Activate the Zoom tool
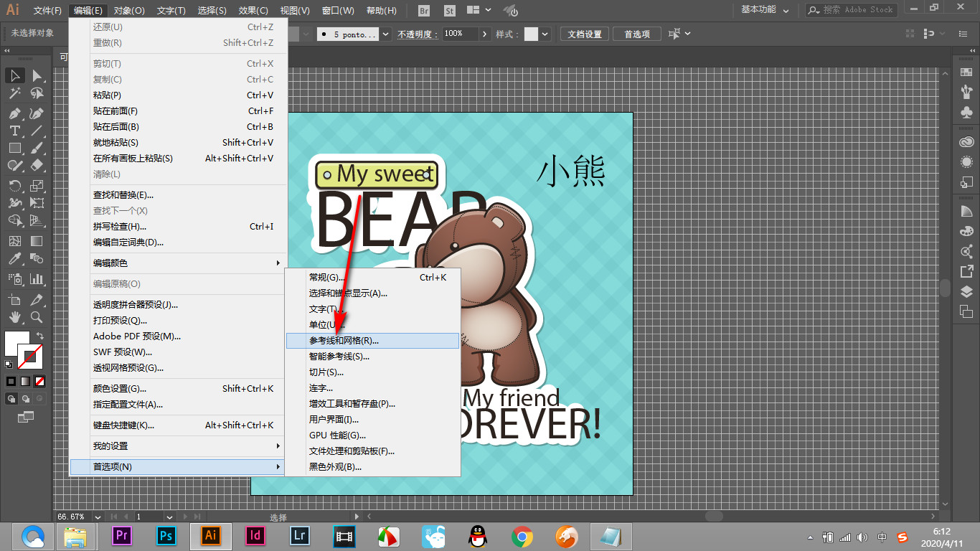 pos(37,317)
